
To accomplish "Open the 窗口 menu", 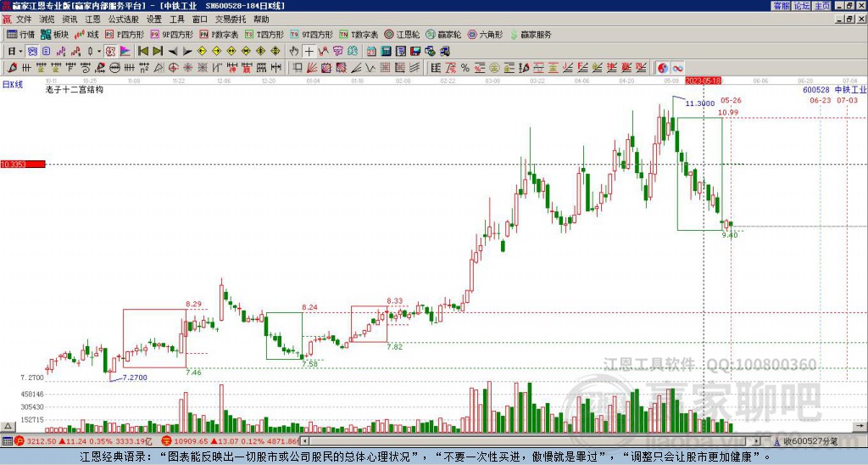I will [x=200, y=20].
